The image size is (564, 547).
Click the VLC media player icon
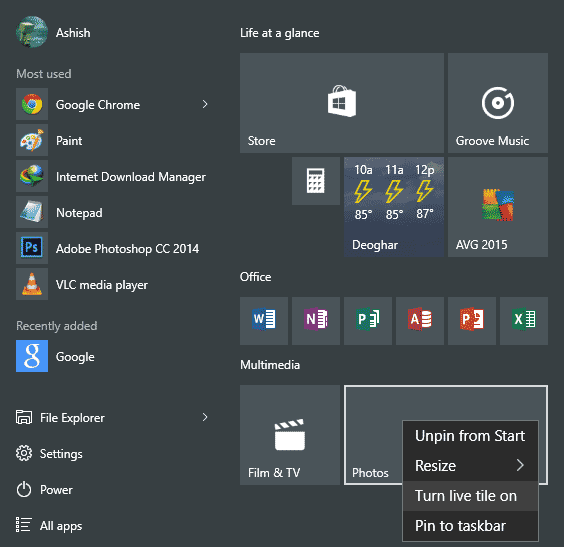(32, 284)
